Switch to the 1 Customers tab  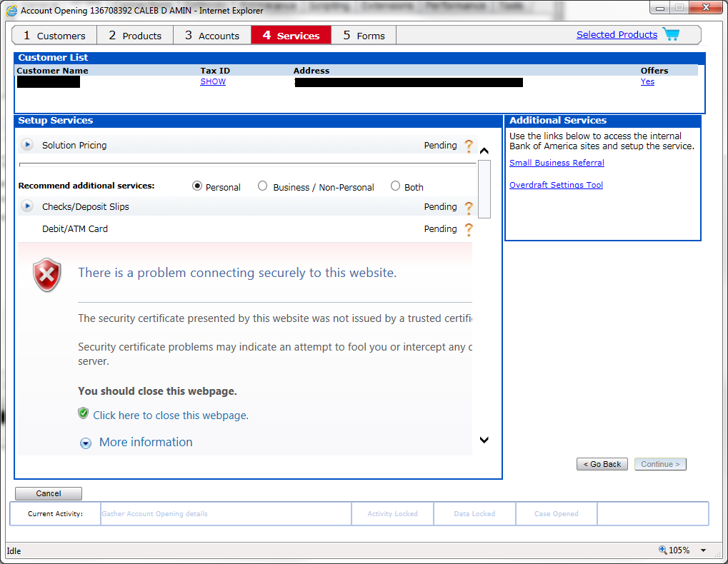54,35
